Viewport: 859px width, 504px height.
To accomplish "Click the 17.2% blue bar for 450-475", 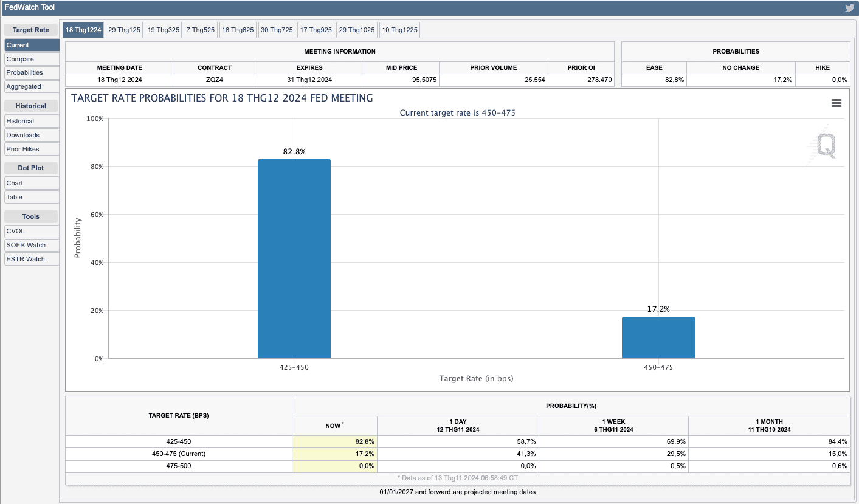I will point(658,337).
